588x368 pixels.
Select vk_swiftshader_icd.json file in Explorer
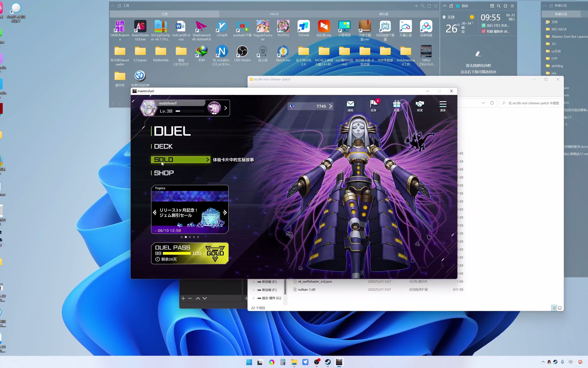pos(315,282)
